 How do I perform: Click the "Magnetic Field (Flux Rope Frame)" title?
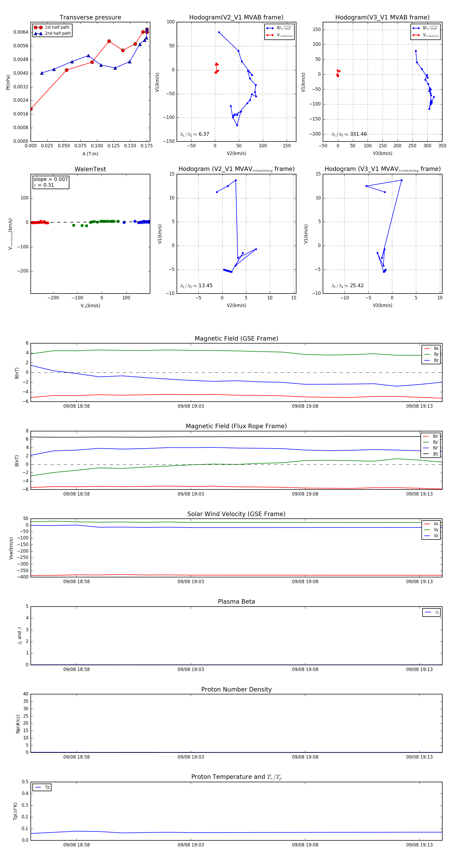[x=236, y=426]
